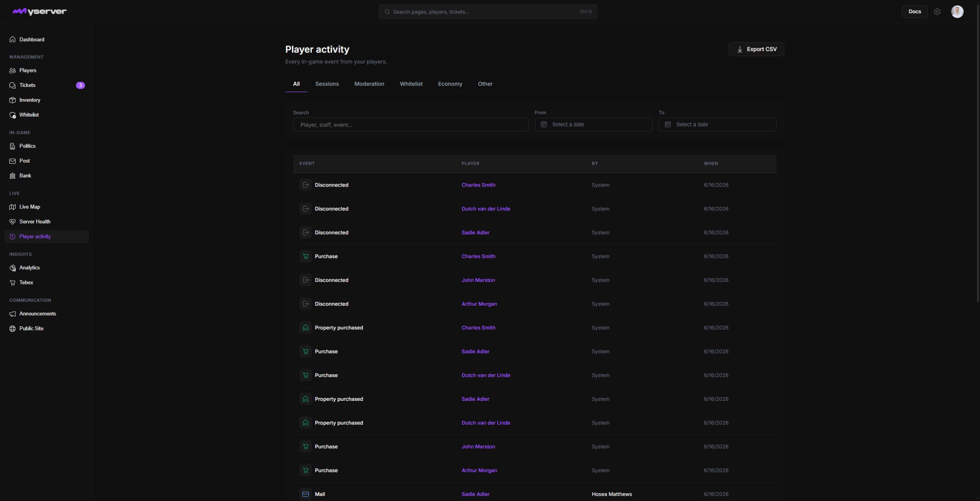The height and width of the screenshot is (501, 980).
Task: Click the Players sidebar icon
Action: tap(13, 70)
